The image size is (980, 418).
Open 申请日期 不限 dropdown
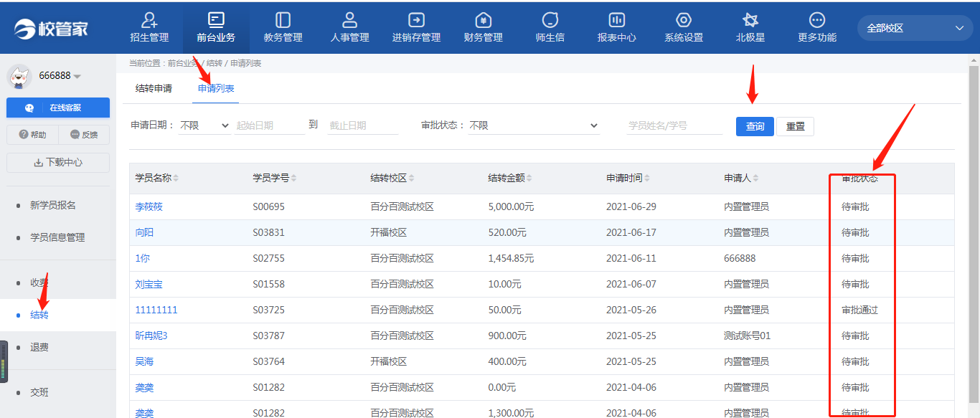[x=204, y=125]
